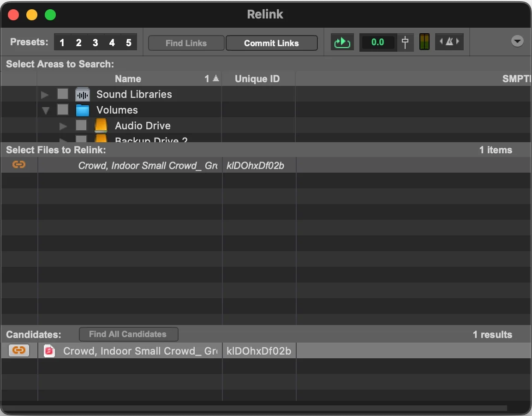The width and height of the screenshot is (532, 416).
Task: Click the red audio file icon in Candidates
Action: [49, 351]
